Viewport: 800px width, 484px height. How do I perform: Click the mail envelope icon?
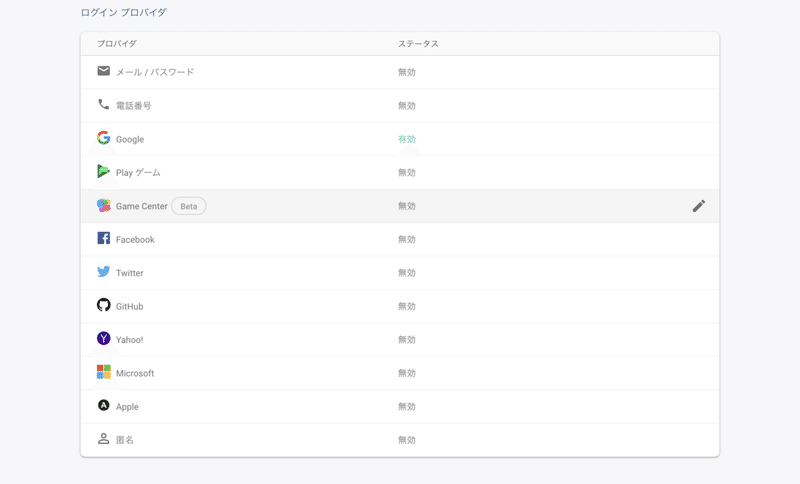pos(104,71)
